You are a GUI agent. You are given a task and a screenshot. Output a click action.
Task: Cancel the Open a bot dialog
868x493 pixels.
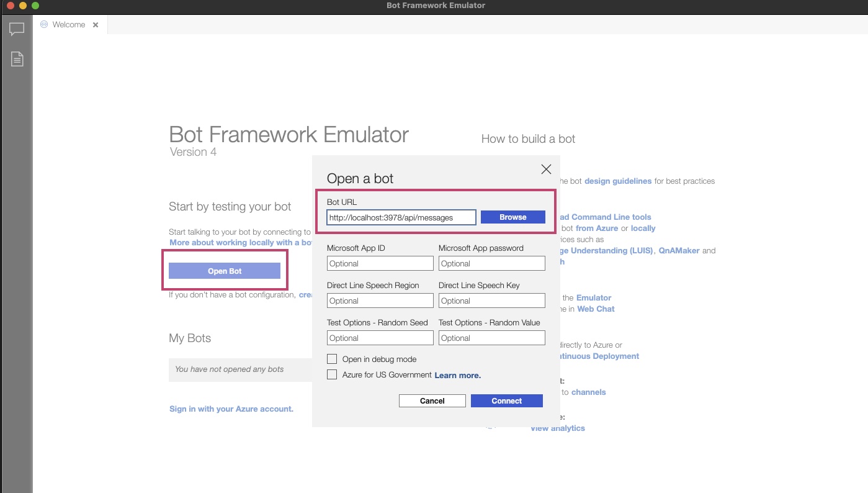pos(432,401)
